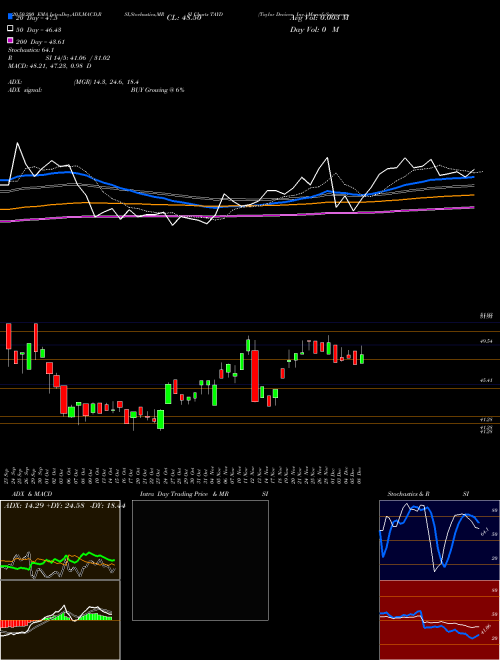Click the '(MGR) 14.3, 24.6, 18.4' ADX values
Screen dimensions: 500x660
coord(106,82)
